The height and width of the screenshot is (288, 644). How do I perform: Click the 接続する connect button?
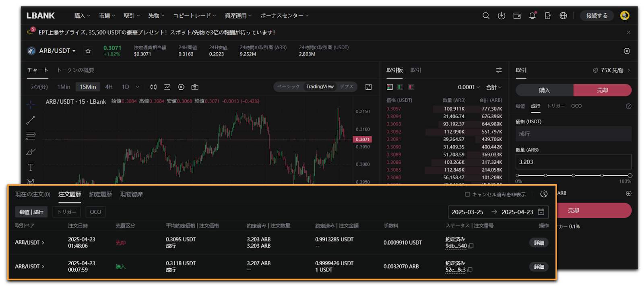(x=597, y=16)
